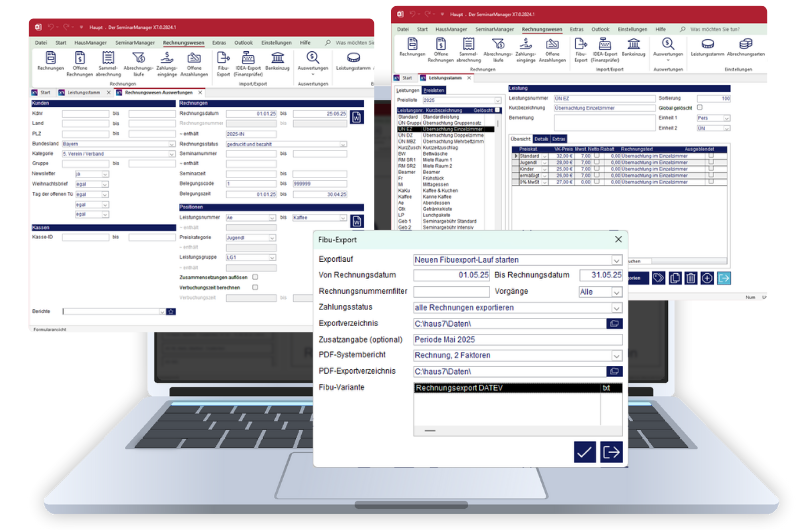Switch to the Preislisten tab
This screenshot has height=530, width=812.
434,89
